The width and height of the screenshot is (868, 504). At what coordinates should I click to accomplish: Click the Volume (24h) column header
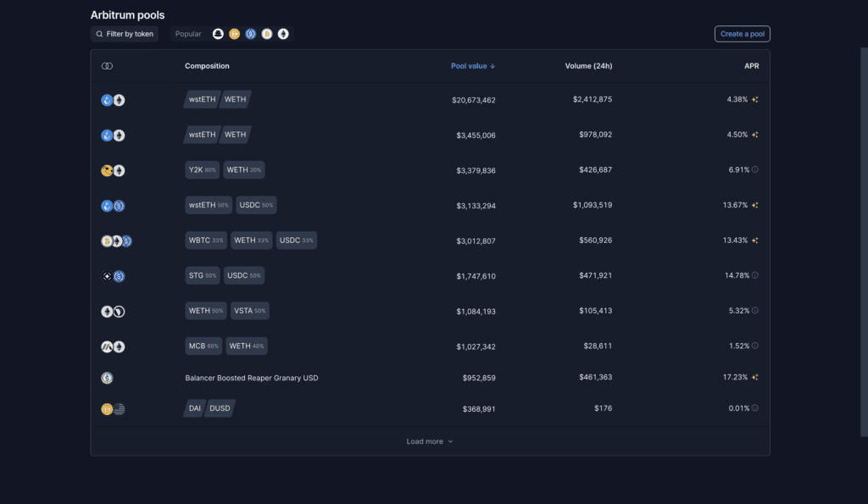pos(588,66)
